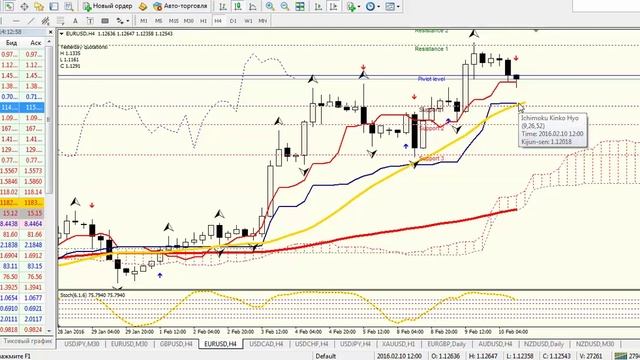Expand the Templates dropdown arrow
The image size is (640, 360).
tap(398, 7)
